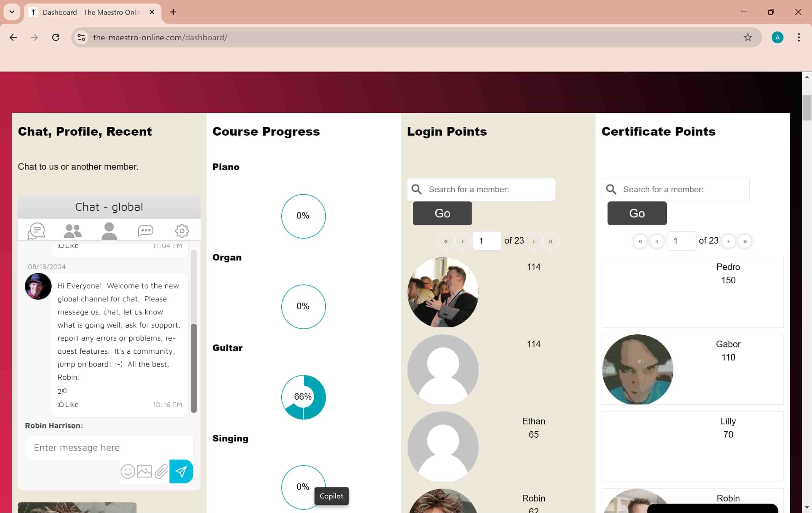Click the Copilot button

331,496
